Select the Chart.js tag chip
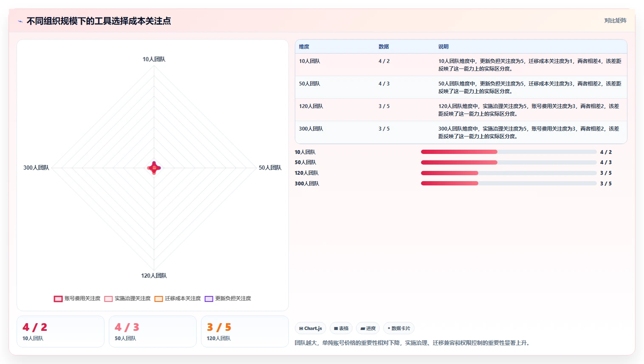644x364 pixels. [311, 328]
